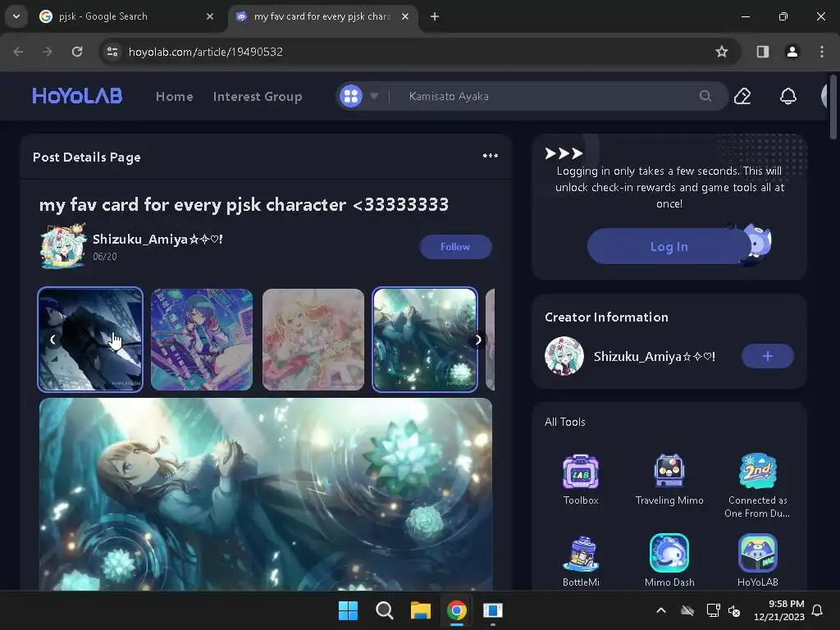Show hidden system tray icons
Screen dimensions: 840x630
pos(661,610)
